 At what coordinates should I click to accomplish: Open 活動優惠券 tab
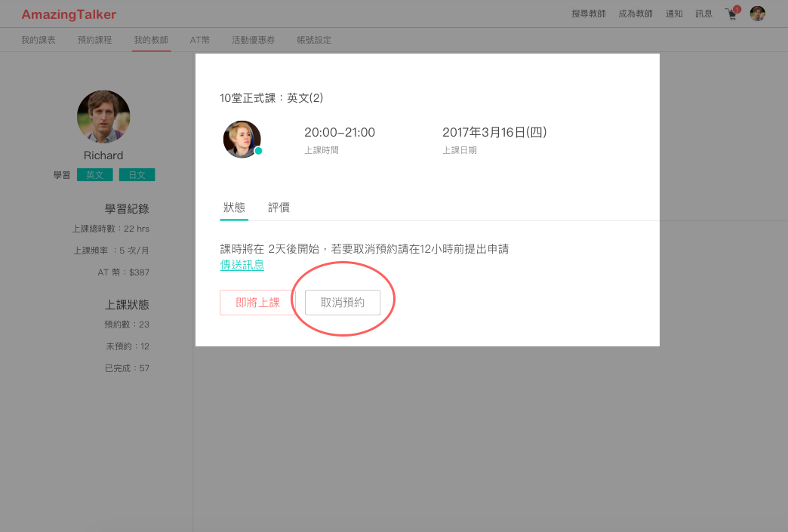254,40
